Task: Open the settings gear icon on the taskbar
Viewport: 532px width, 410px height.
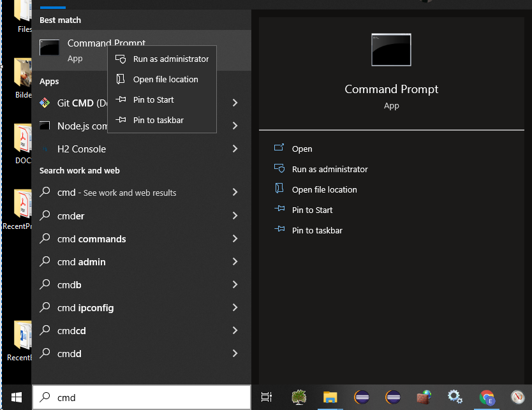Action: 455,397
